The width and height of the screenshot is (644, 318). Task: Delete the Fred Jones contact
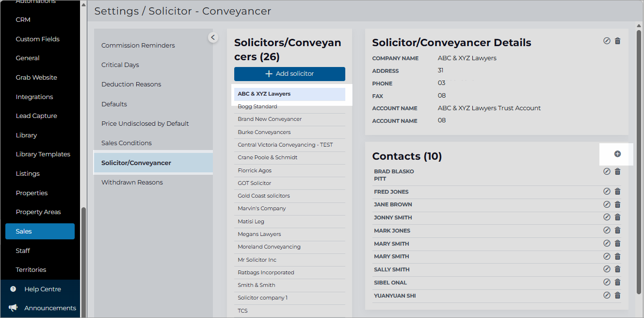(x=617, y=192)
